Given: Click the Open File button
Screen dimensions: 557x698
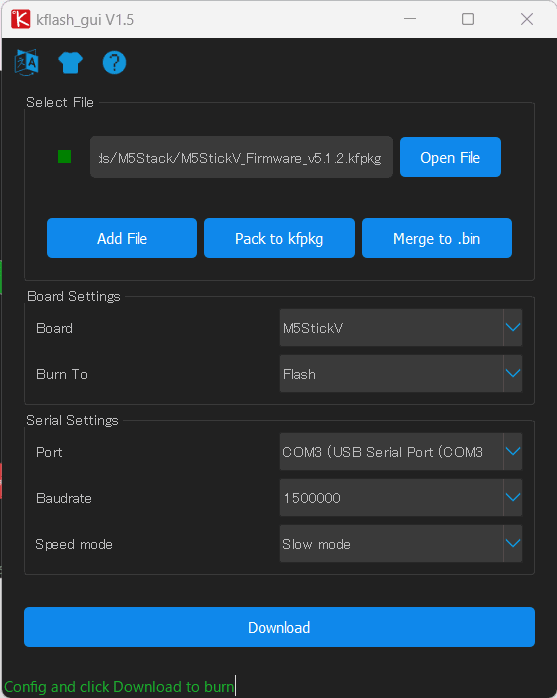Looking at the screenshot, I should (x=450, y=157).
